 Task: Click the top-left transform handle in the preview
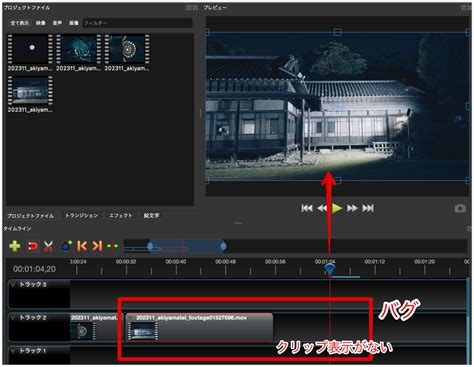click(207, 32)
